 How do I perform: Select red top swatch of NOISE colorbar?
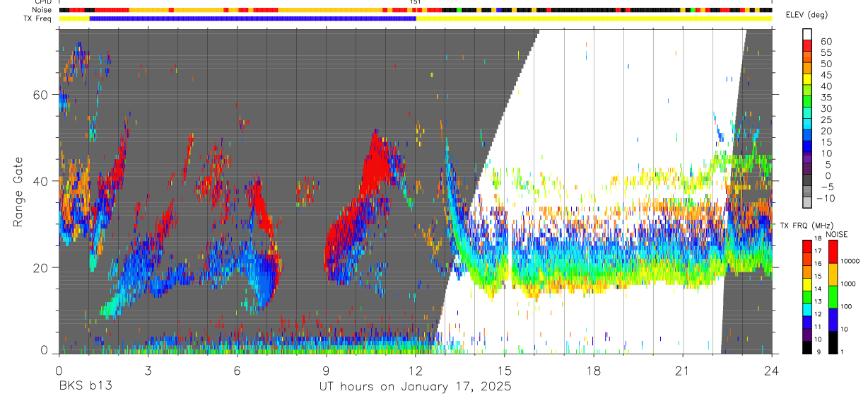pos(833,250)
